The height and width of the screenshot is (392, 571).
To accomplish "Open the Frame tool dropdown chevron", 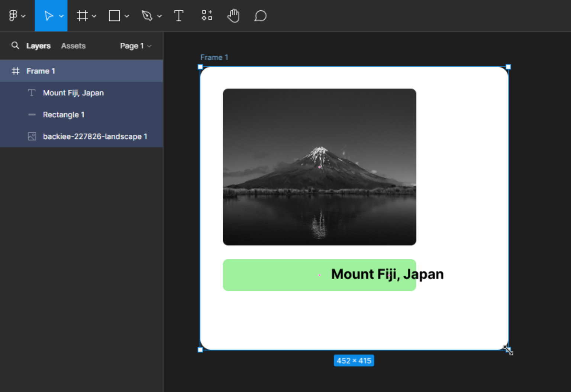I will (x=94, y=16).
